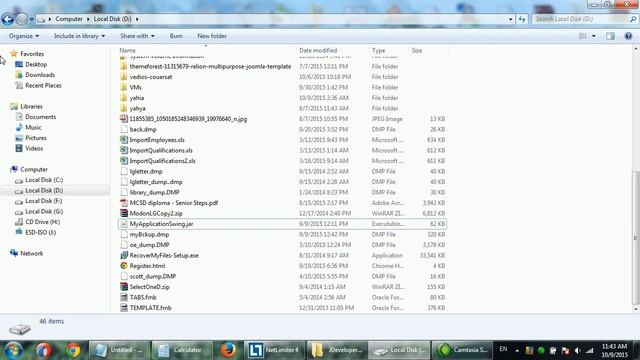Select the 11855385 jpg image file icon
This screenshot has height=360, width=640.
click(x=124, y=119)
